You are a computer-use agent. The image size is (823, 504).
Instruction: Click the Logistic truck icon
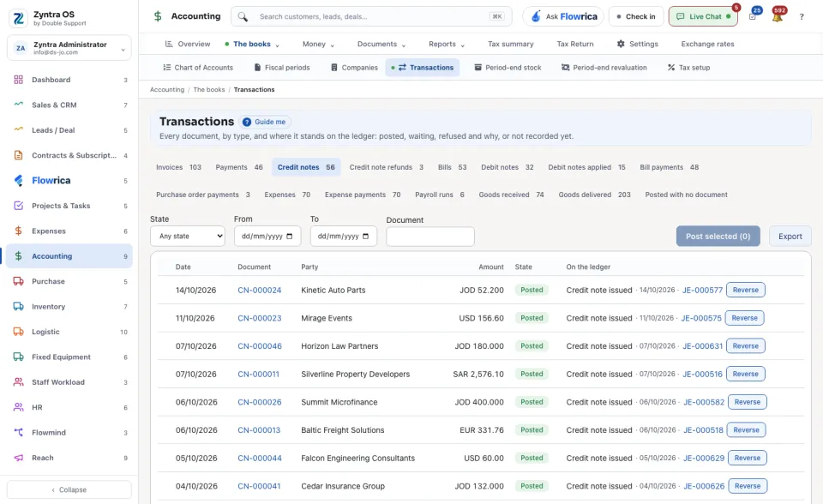tap(18, 332)
